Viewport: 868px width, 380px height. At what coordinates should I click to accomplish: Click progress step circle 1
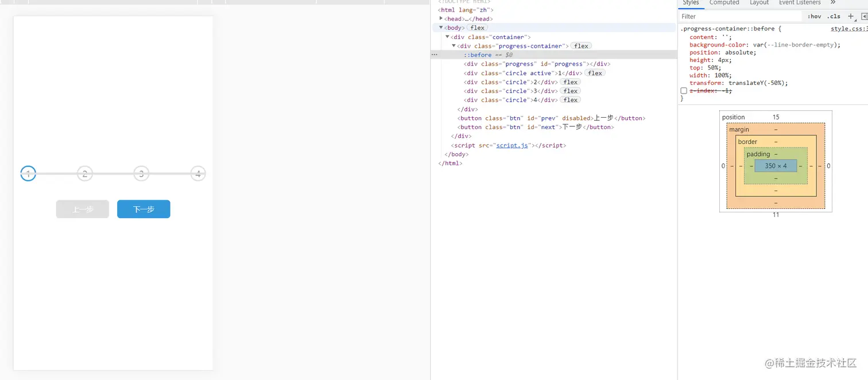28,173
